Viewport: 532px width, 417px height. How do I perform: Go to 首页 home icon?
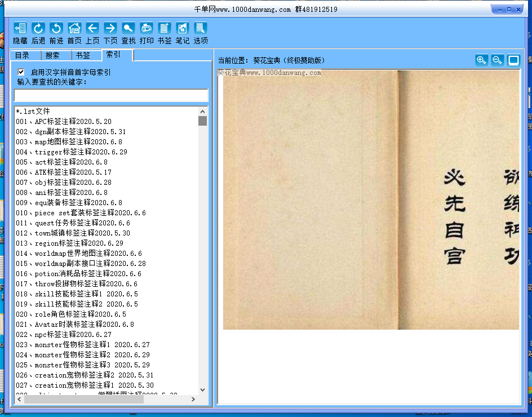pos(74,29)
